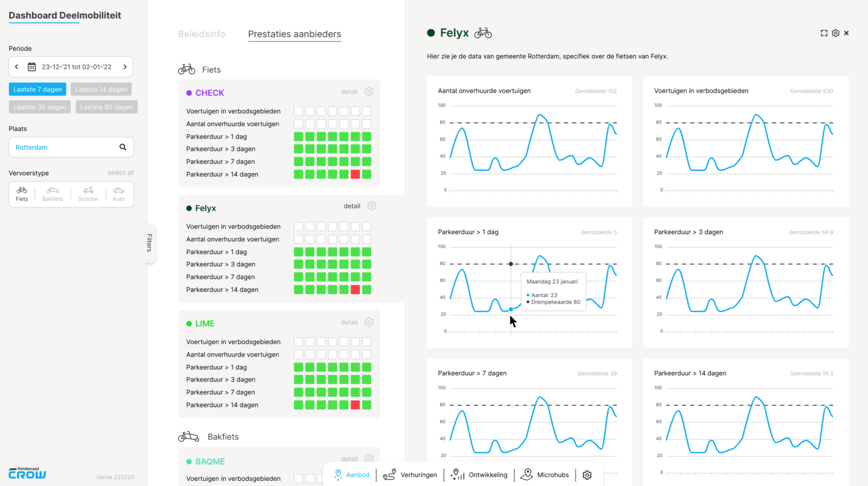Screen dimensions: 868x486
Task: Open bottom toolbar settings gear
Action: [587, 475]
